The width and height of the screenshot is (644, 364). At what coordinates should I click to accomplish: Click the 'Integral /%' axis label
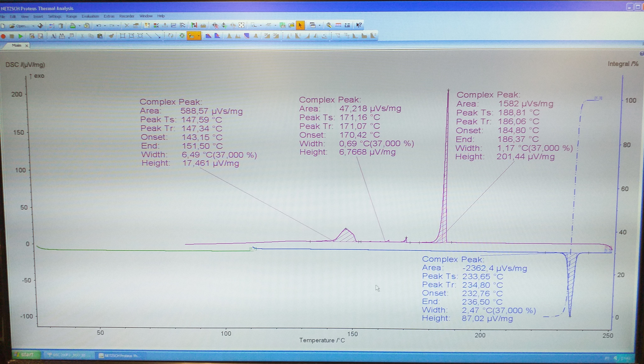[623, 64]
